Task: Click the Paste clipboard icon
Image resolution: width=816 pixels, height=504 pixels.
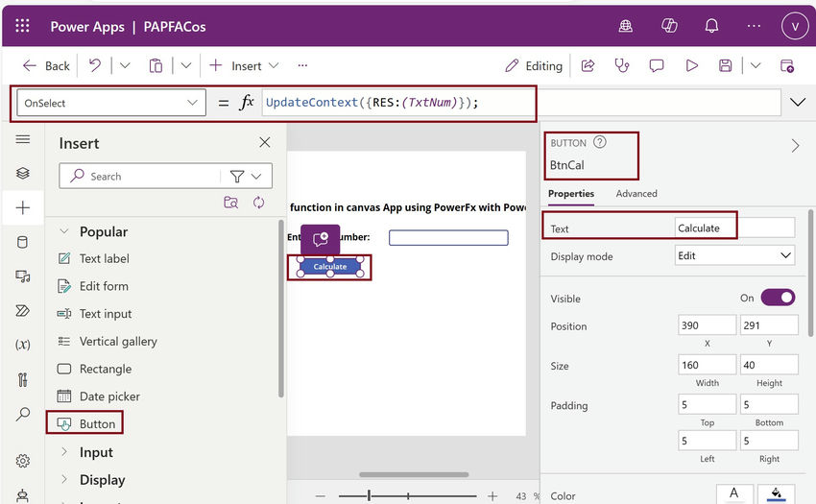Action: tap(156, 65)
